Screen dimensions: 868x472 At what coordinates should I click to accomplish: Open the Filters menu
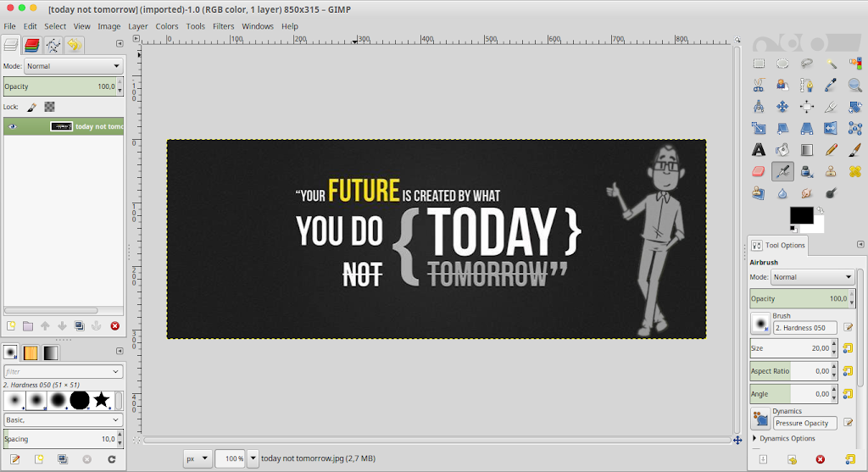pyautogui.click(x=223, y=26)
